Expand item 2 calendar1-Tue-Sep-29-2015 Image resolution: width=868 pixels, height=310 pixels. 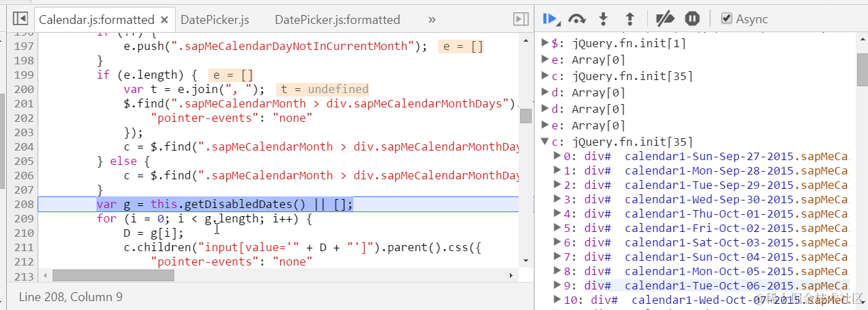coord(558,185)
